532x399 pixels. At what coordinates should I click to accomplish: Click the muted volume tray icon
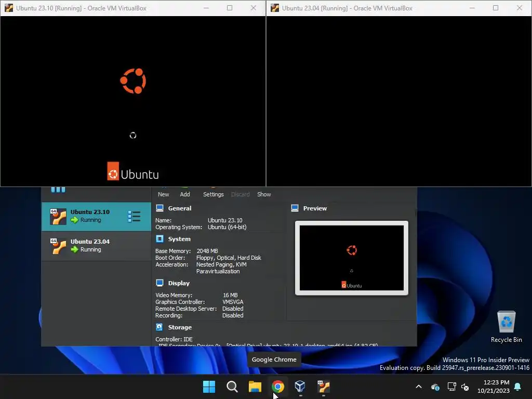pos(465,387)
